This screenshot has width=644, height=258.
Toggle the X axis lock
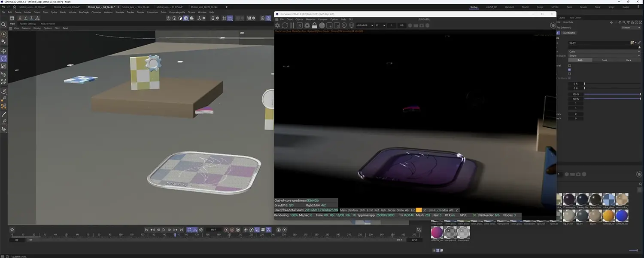coord(20,18)
